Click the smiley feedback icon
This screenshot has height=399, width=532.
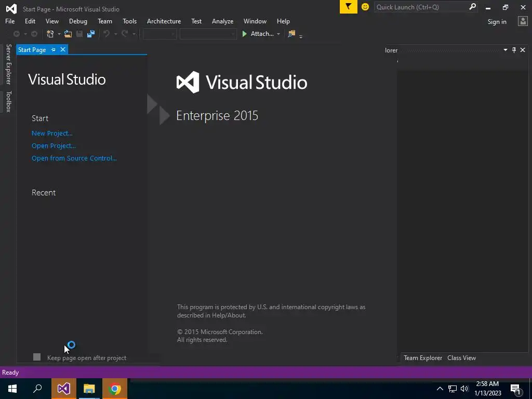click(365, 7)
